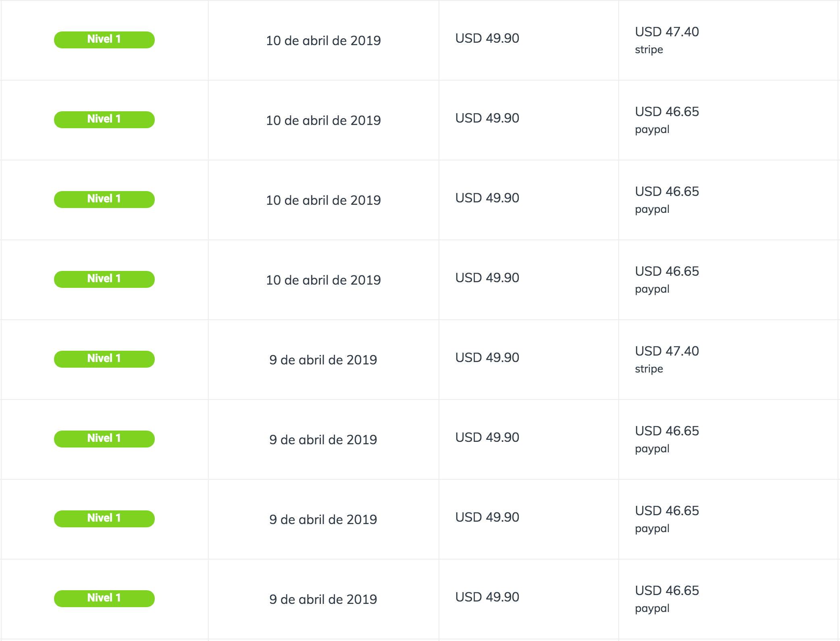
Task: Click the paypal label in the second row
Action: click(x=652, y=129)
